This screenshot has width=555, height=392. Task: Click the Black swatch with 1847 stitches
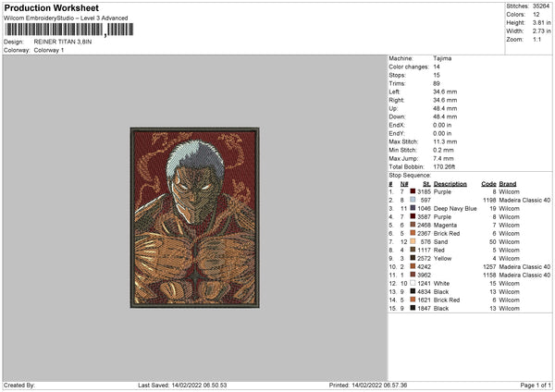pos(414,307)
